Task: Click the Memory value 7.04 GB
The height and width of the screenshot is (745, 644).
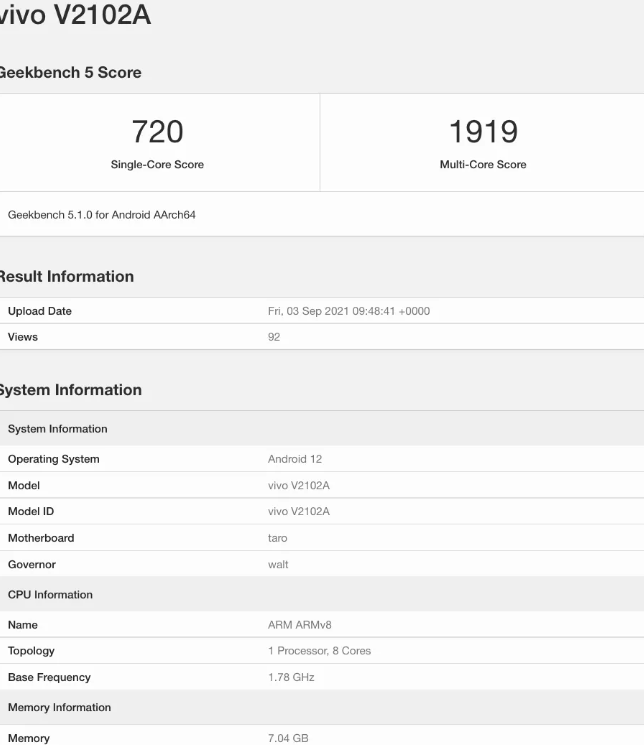Action: tap(288, 738)
